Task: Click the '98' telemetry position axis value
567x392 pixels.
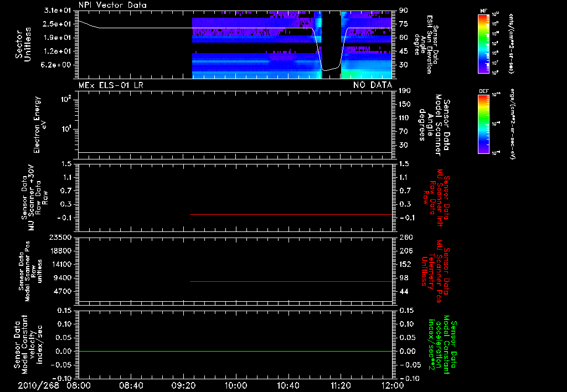Action: [x=404, y=278]
